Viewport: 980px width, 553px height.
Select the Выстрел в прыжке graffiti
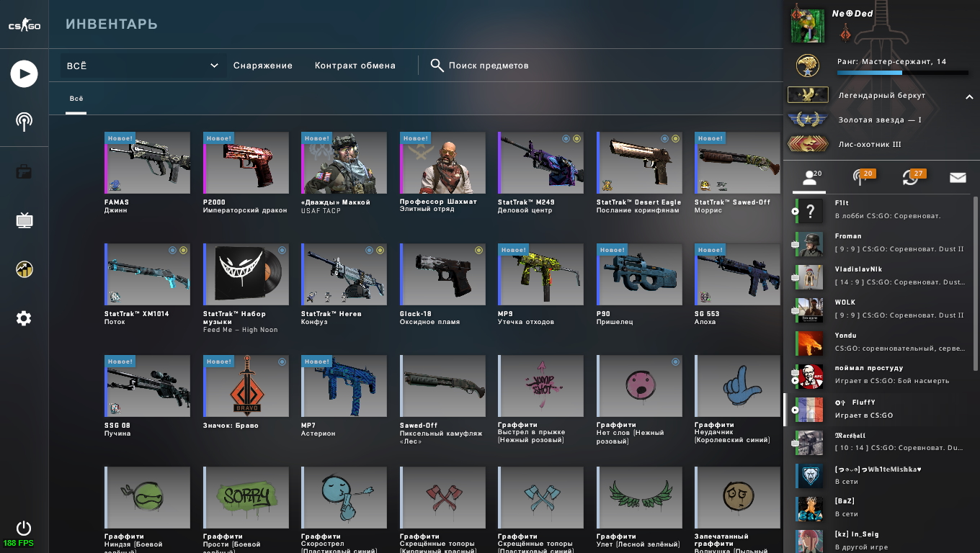click(x=541, y=386)
